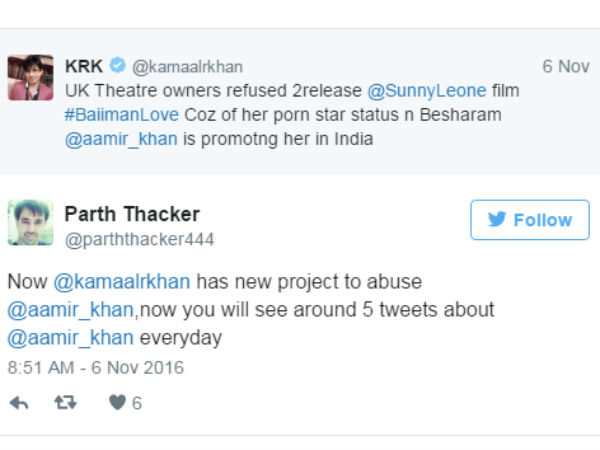Open KRK's profile picture
The width and height of the screenshot is (600, 450).
click(31, 78)
